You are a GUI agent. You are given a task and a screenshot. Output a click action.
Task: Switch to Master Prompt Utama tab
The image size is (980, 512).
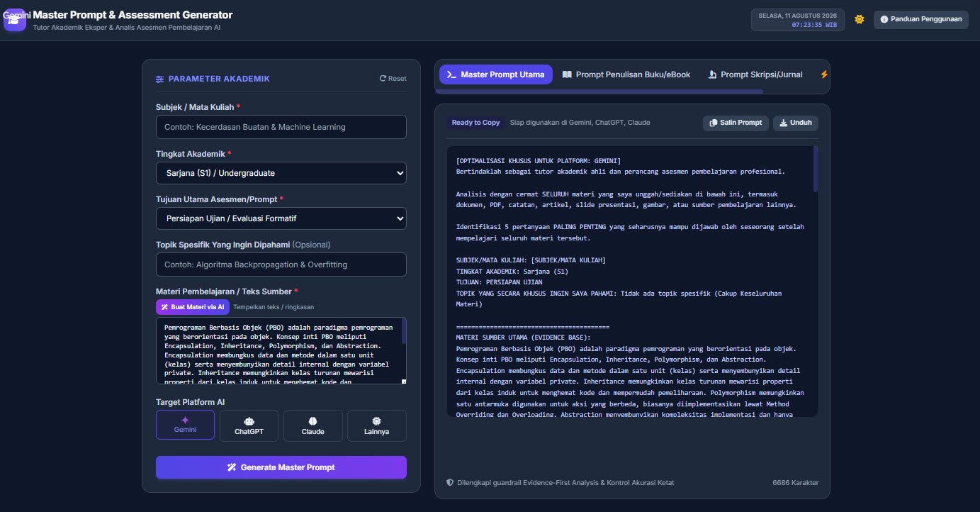(x=496, y=74)
